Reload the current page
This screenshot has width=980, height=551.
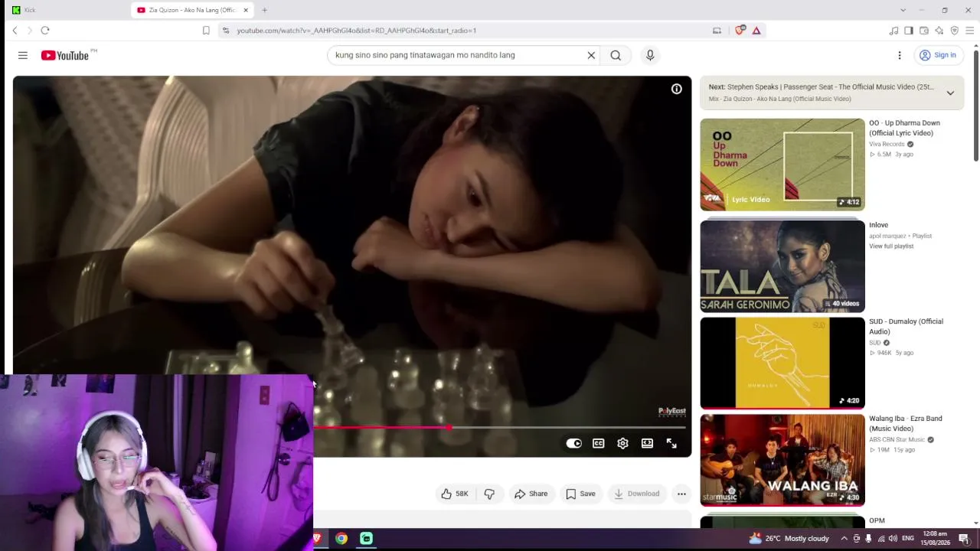coord(45,31)
